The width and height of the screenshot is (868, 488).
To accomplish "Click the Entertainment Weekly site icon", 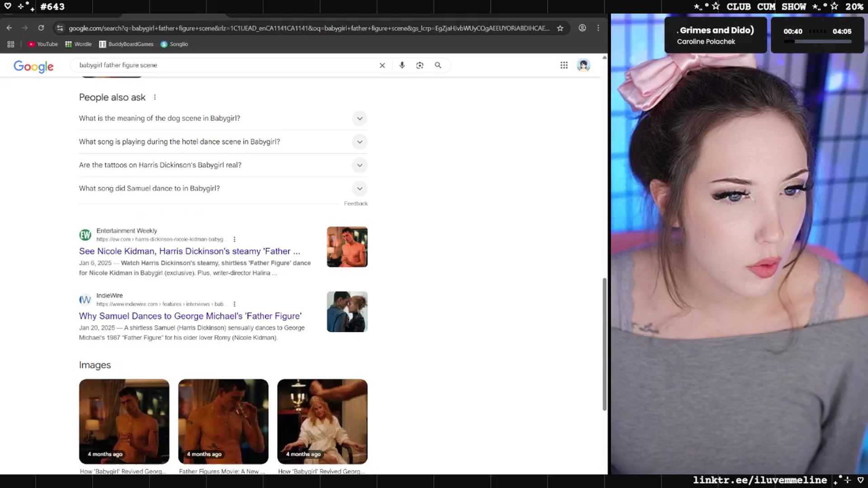I will click(x=85, y=235).
